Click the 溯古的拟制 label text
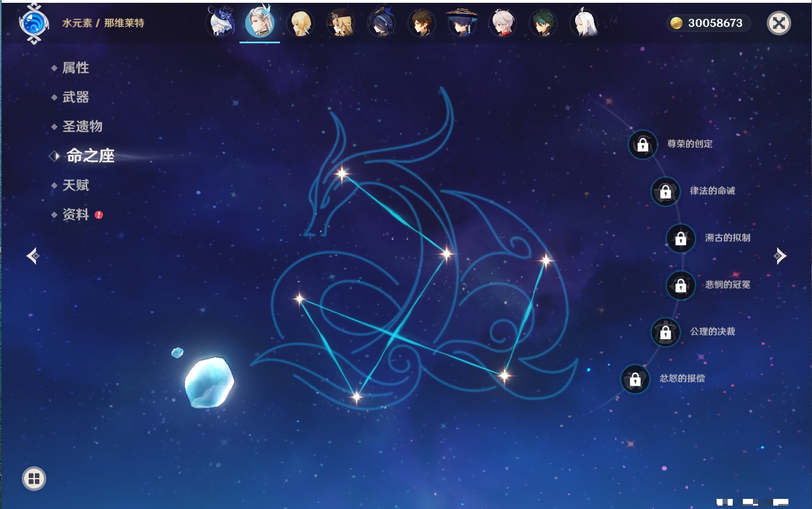The image size is (812, 509). (728, 238)
